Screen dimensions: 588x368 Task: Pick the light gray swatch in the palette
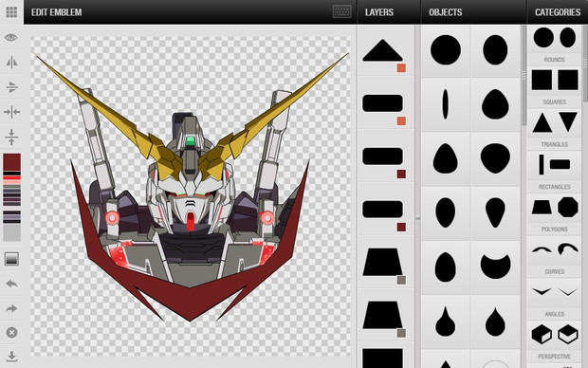(x=11, y=232)
